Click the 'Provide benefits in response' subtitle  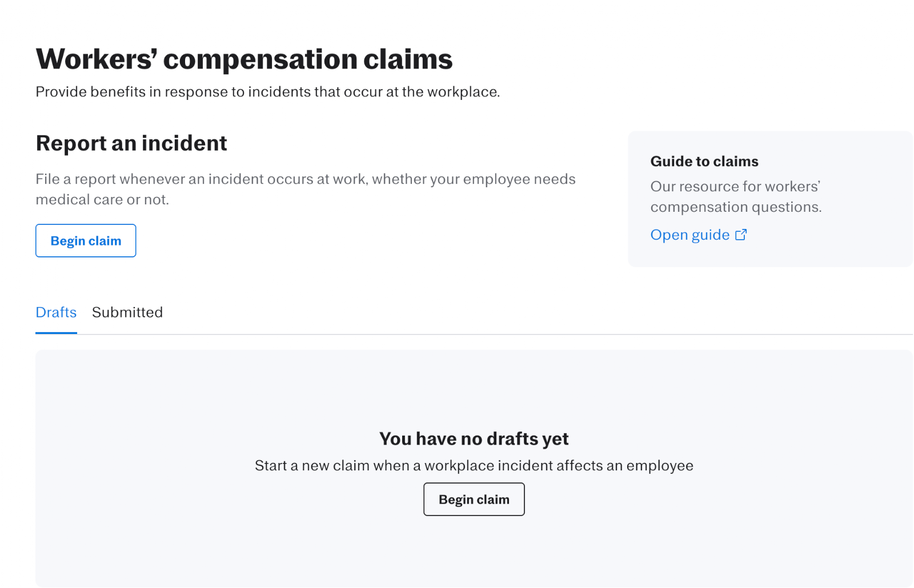tap(267, 92)
